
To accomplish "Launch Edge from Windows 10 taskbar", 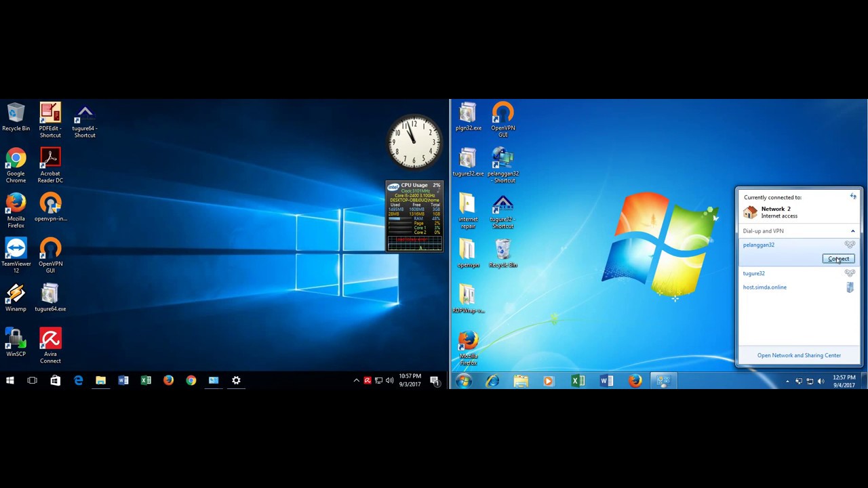I will [78, 380].
